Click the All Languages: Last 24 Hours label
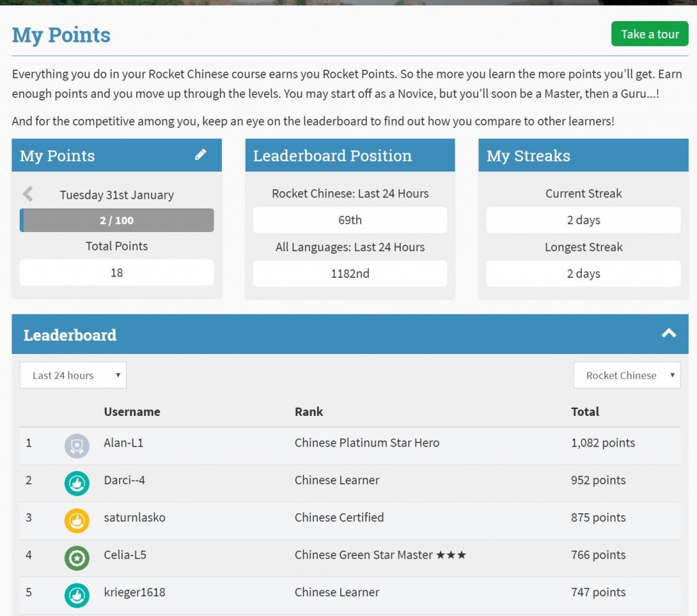Image resolution: width=697 pixels, height=616 pixels. tap(351, 246)
